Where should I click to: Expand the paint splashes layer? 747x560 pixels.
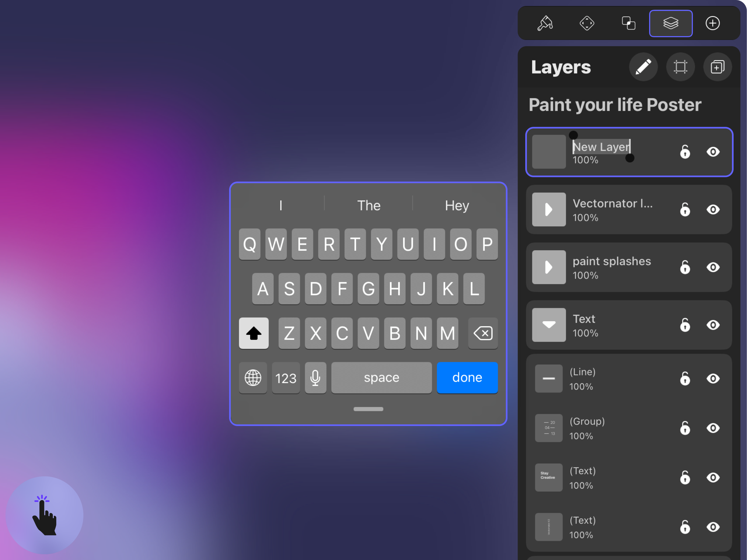tap(549, 267)
